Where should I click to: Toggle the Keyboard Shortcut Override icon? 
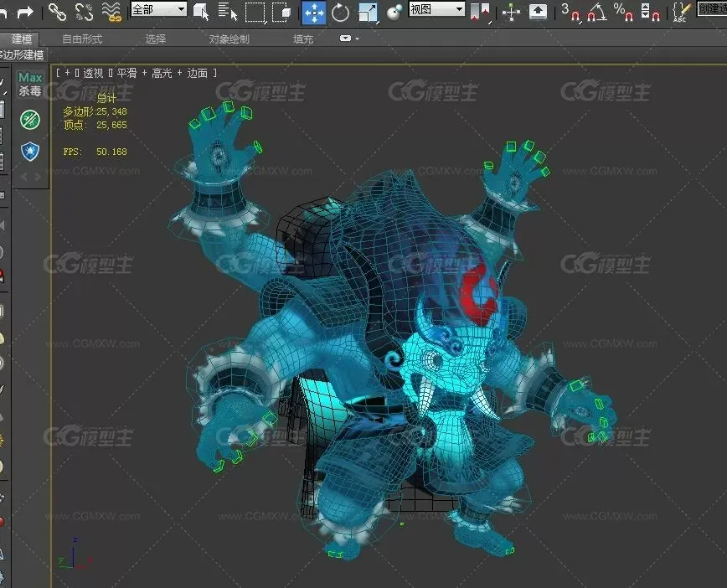(x=538, y=12)
